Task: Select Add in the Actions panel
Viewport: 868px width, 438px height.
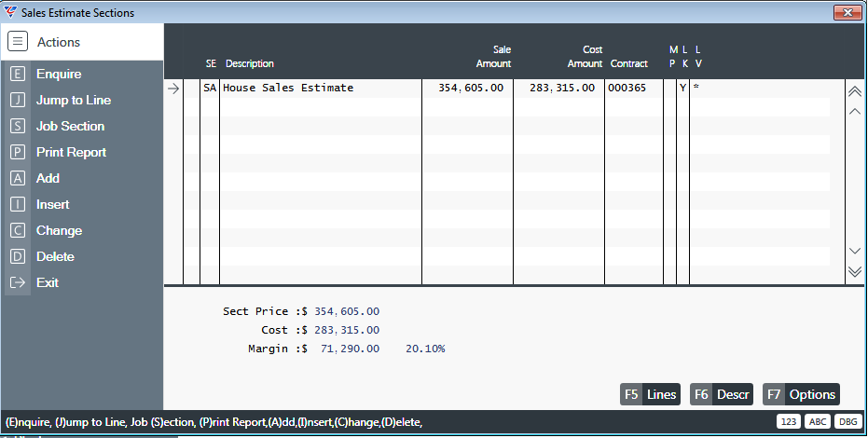Action: [x=48, y=177]
